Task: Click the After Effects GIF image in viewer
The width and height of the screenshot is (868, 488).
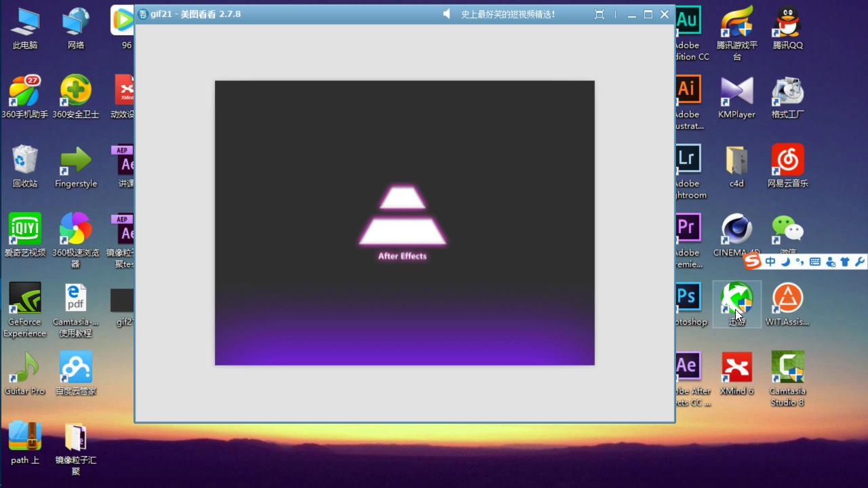Action: (x=405, y=223)
